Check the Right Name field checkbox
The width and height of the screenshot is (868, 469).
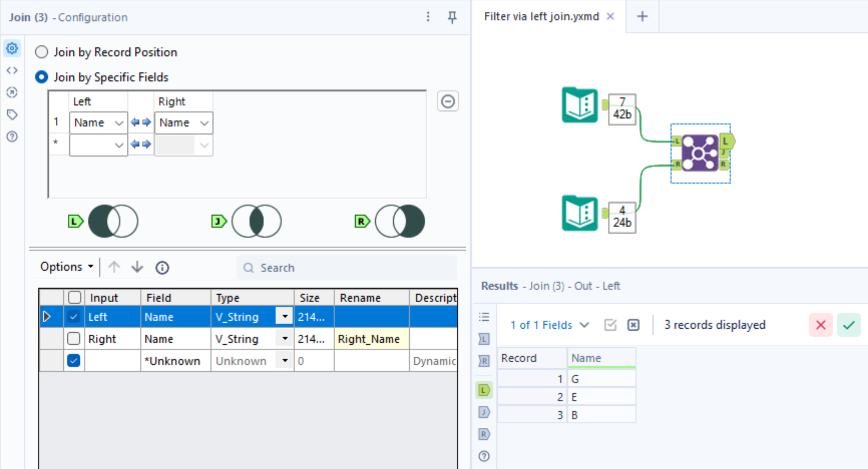74,339
